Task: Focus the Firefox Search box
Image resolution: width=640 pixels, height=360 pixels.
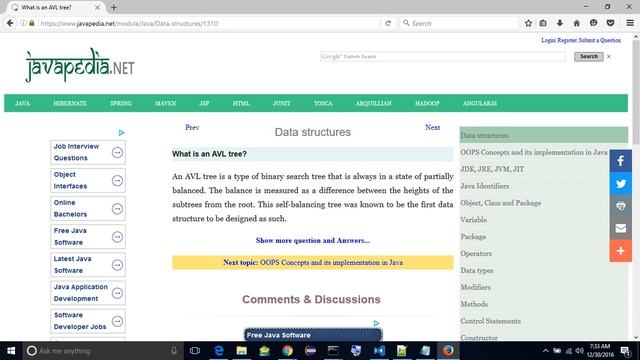Action: pyautogui.click(x=458, y=23)
